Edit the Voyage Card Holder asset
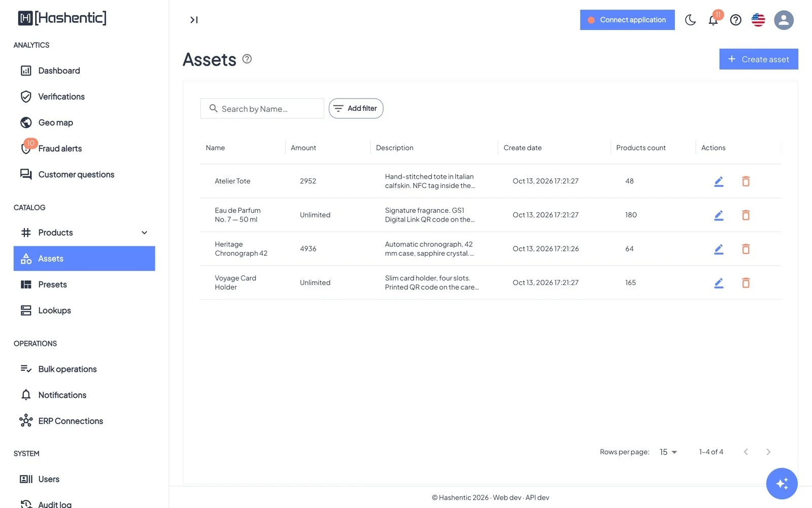Viewport: 812px width, 508px height. click(719, 283)
